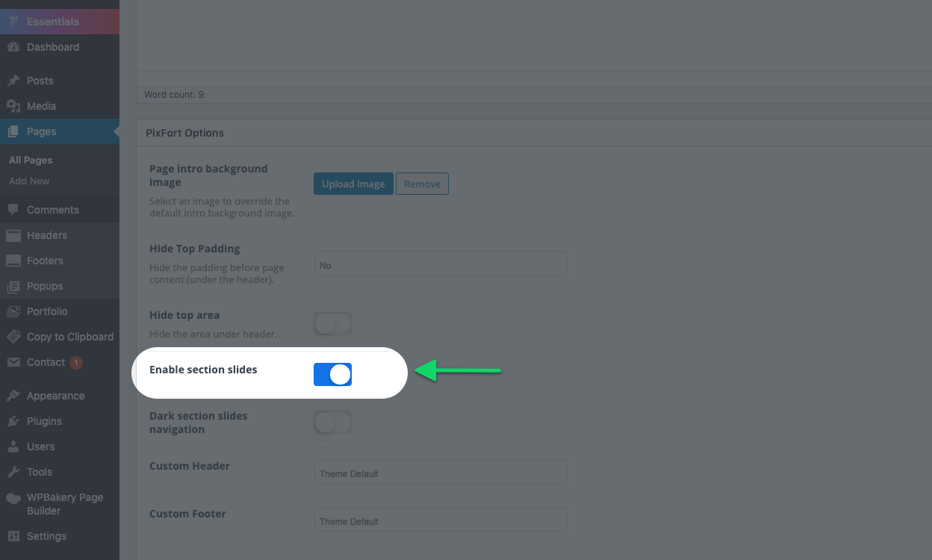Image resolution: width=932 pixels, height=560 pixels.
Task: Click the Appearance brush icon
Action: (x=13, y=396)
